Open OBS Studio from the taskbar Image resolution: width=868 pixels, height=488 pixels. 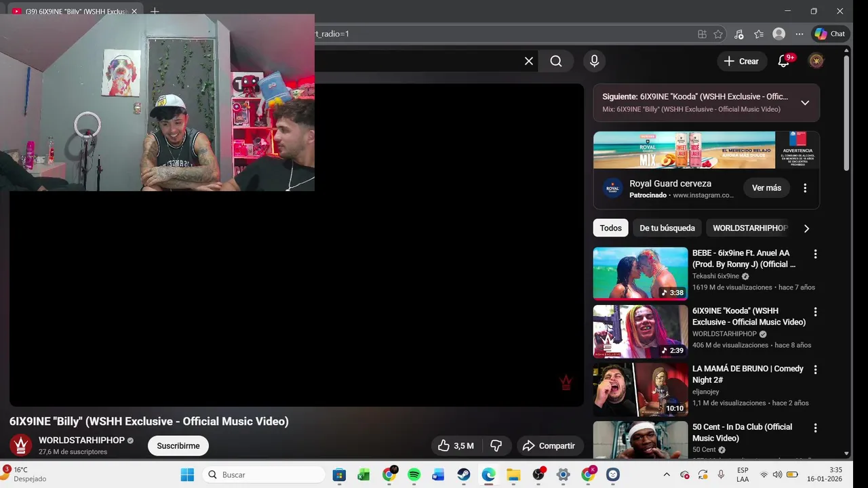(x=538, y=474)
